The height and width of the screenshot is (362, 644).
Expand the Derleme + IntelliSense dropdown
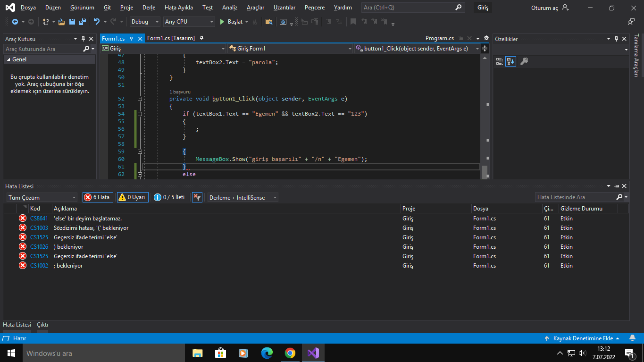243,197
